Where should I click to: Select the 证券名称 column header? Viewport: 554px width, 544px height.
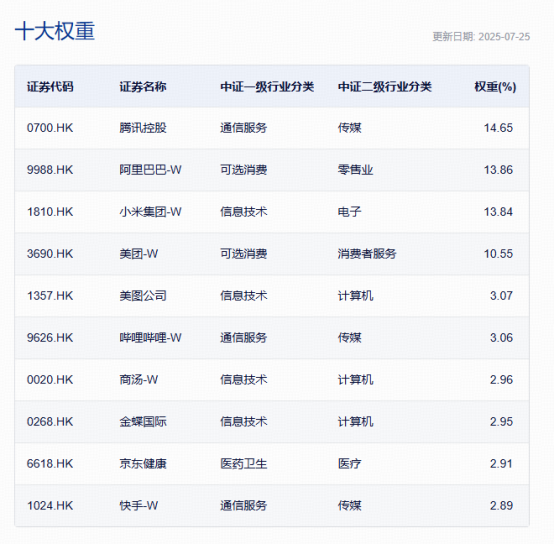143,87
